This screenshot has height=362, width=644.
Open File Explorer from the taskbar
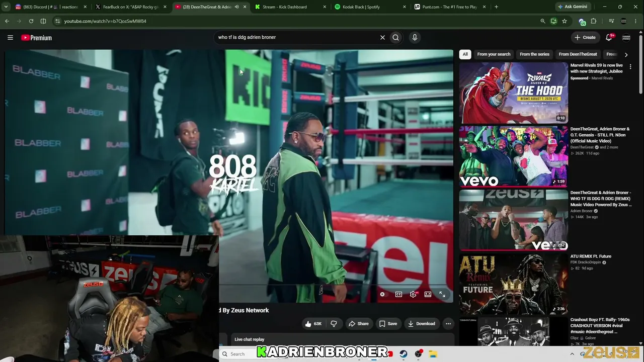[x=433, y=354]
